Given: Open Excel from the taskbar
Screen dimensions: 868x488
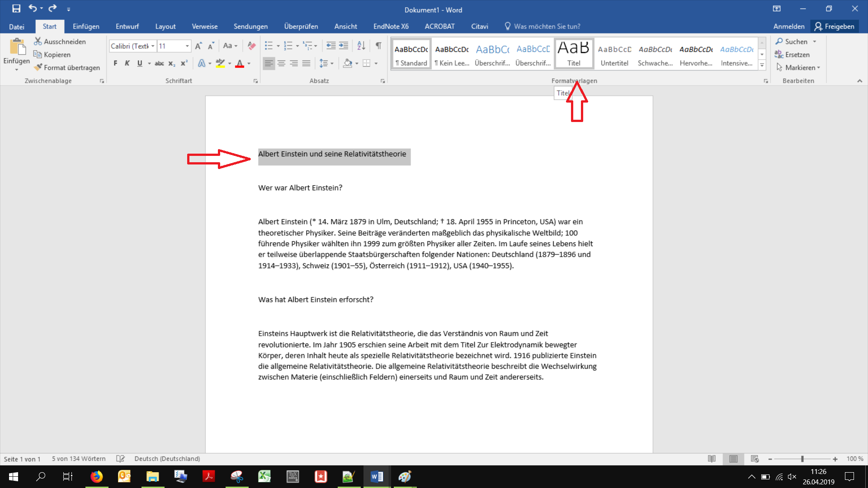Looking at the screenshot, I should point(264,477).
